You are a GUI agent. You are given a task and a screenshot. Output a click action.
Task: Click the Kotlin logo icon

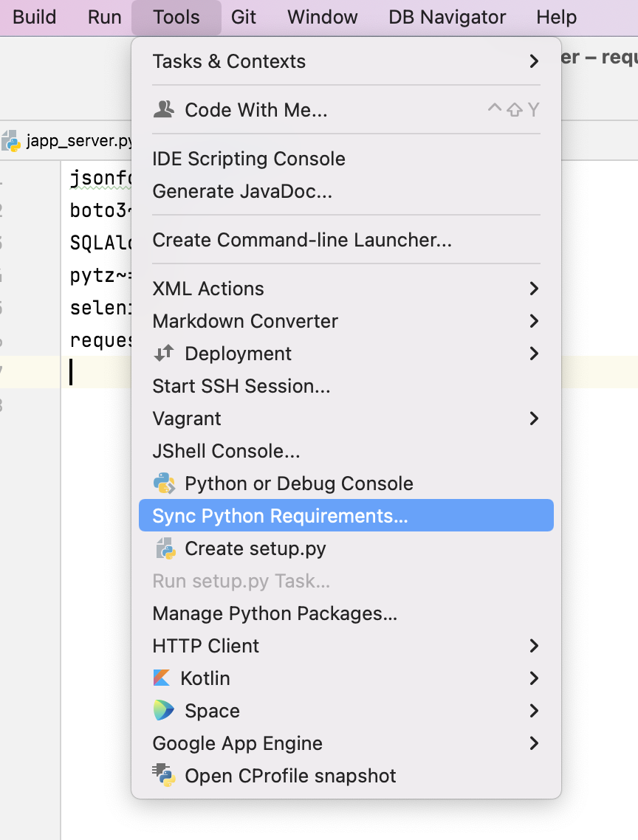[162, 678]
